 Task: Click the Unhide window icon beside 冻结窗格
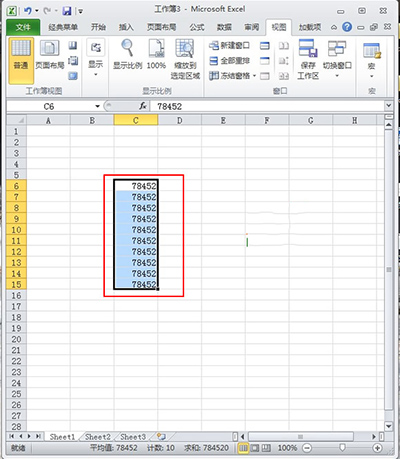[x=265, y=76]
